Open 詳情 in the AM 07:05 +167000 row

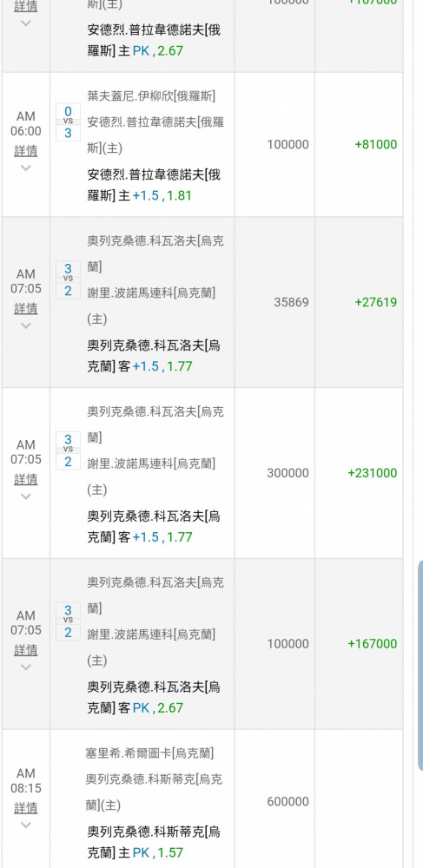coord(25,649)
